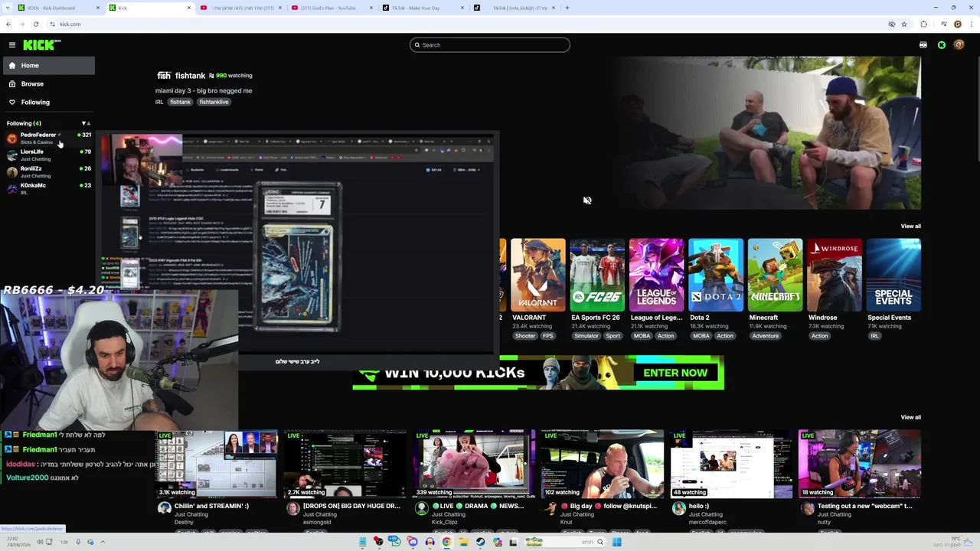Click the Shooter tag under VALORANT

(525, 336)
